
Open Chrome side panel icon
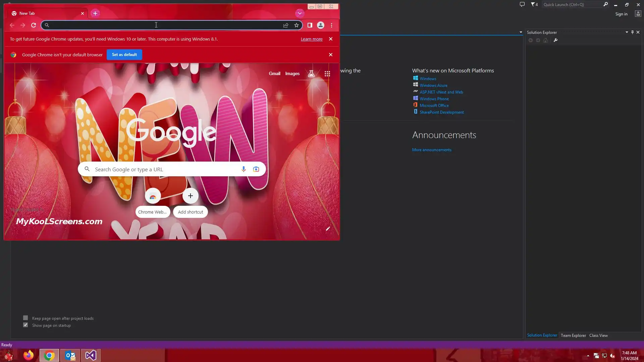coord(310,25)
